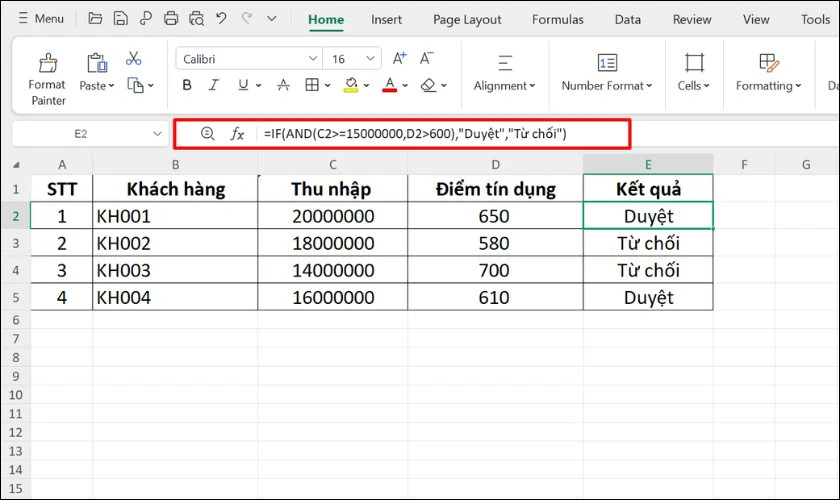Open the Copy options dropdown arrow
The width and height of the screenshot is (840, 500).
tap(151, 85)
